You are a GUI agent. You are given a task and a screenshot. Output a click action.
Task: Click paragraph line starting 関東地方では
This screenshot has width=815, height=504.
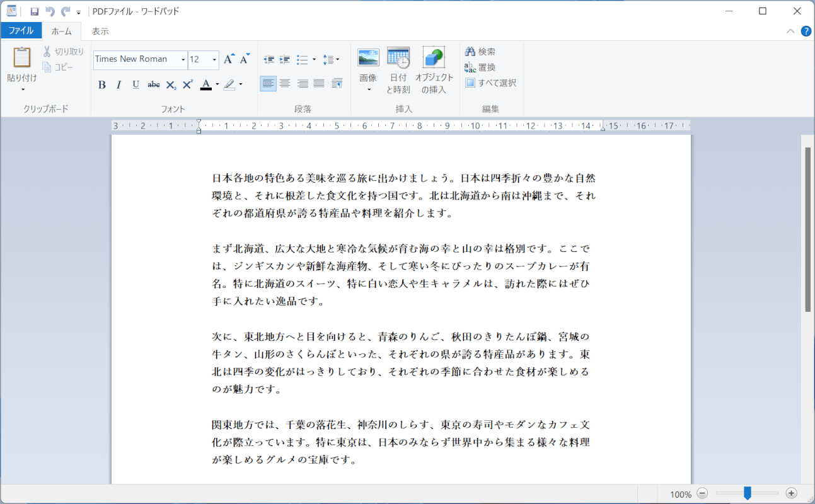click(401, 425)
